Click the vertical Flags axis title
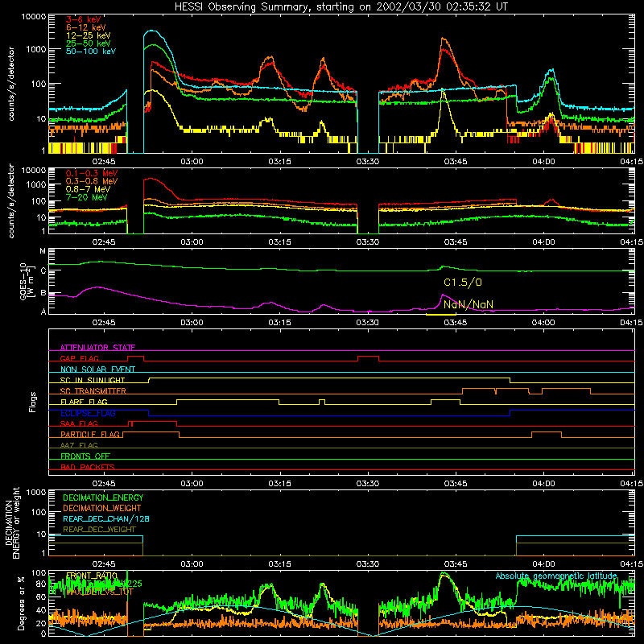This screenshot has height=644, width=644. 33,402
